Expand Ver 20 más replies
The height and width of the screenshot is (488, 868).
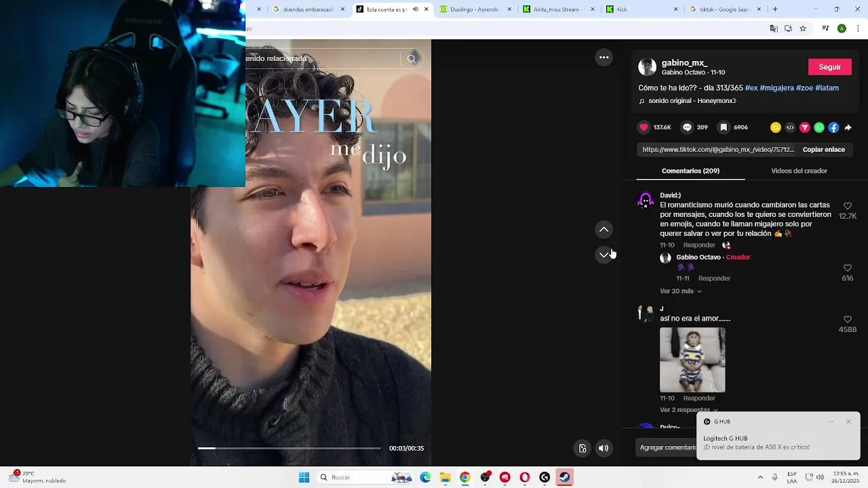[x=680, y=291]
